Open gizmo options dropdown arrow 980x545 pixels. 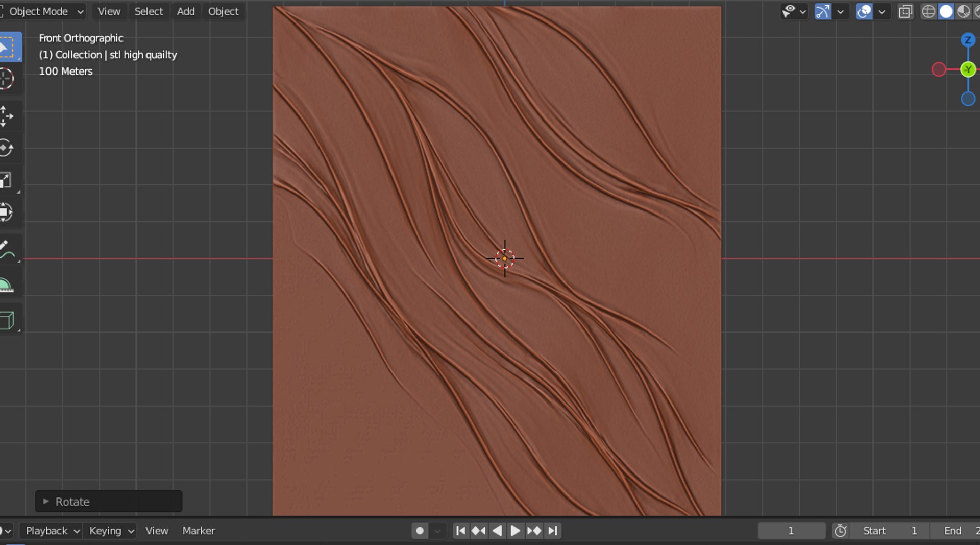tap(840, 11)
